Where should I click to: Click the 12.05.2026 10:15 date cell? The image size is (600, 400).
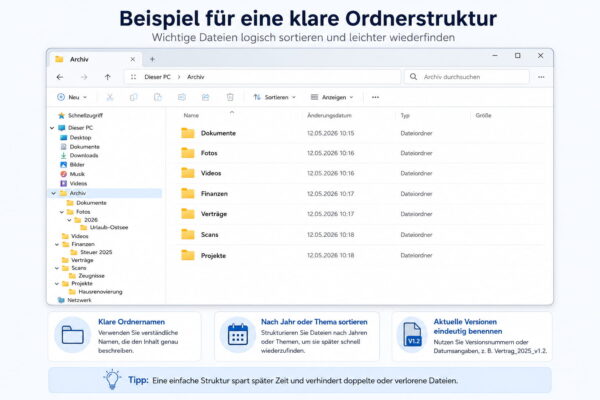[331, 133]
